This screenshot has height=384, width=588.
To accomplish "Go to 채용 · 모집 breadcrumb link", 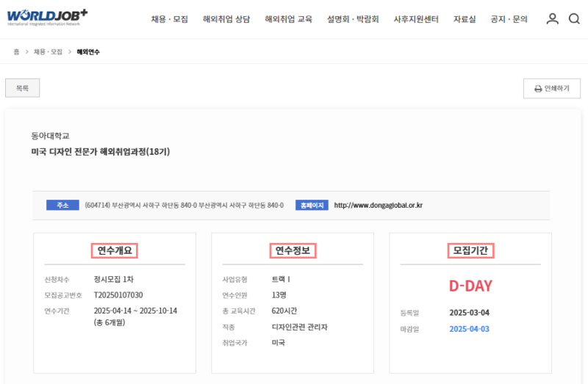I will coord(48,51).
